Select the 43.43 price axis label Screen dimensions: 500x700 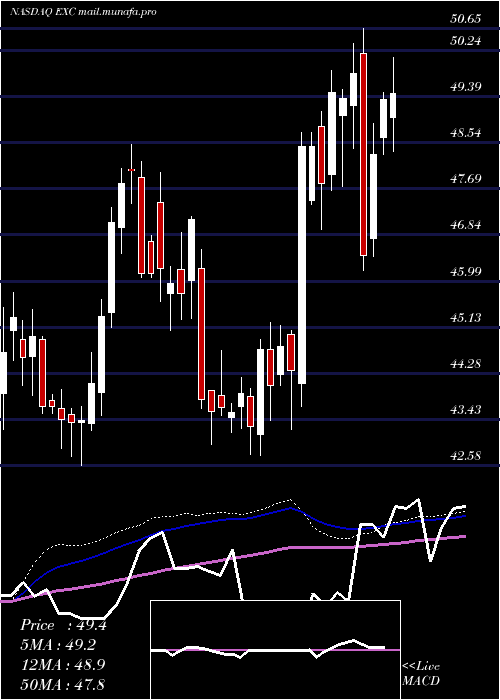(466, 410)
